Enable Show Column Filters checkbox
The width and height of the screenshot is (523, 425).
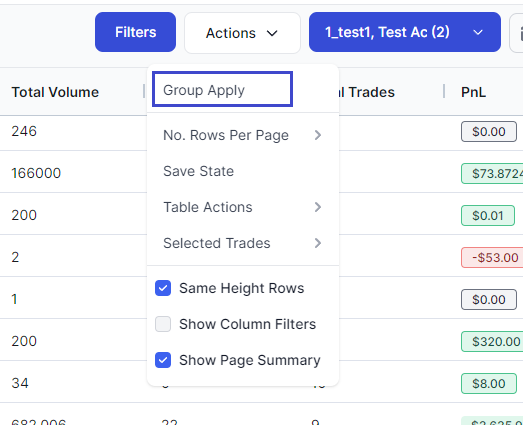[163, 324]
